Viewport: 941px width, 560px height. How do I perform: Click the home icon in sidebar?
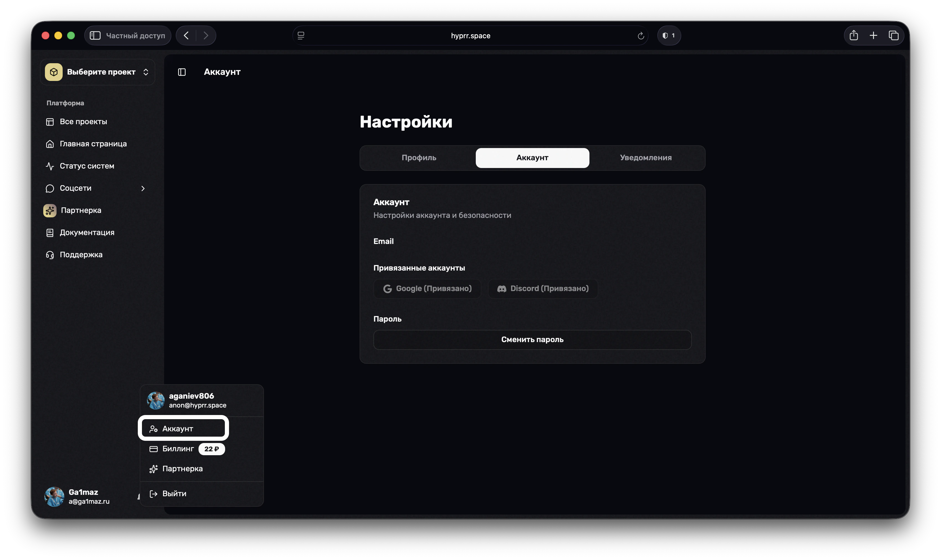[50, 144]
